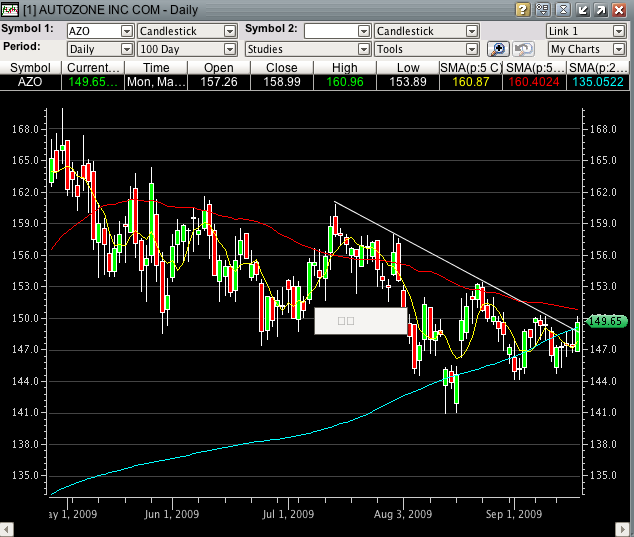This screenshot has width=634, height=537.
Task: Click the undo zoom icon
Action: pyautogui.click(x=523, y=49)
